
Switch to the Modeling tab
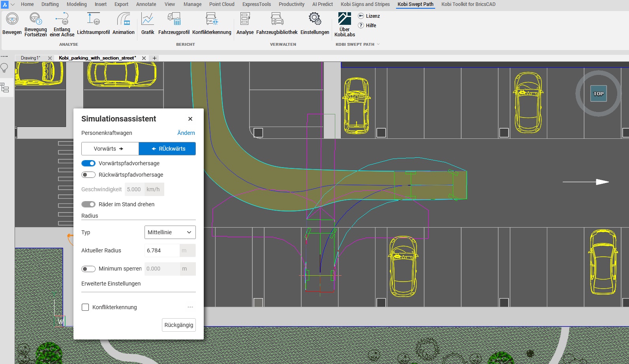tap(77, 4)
